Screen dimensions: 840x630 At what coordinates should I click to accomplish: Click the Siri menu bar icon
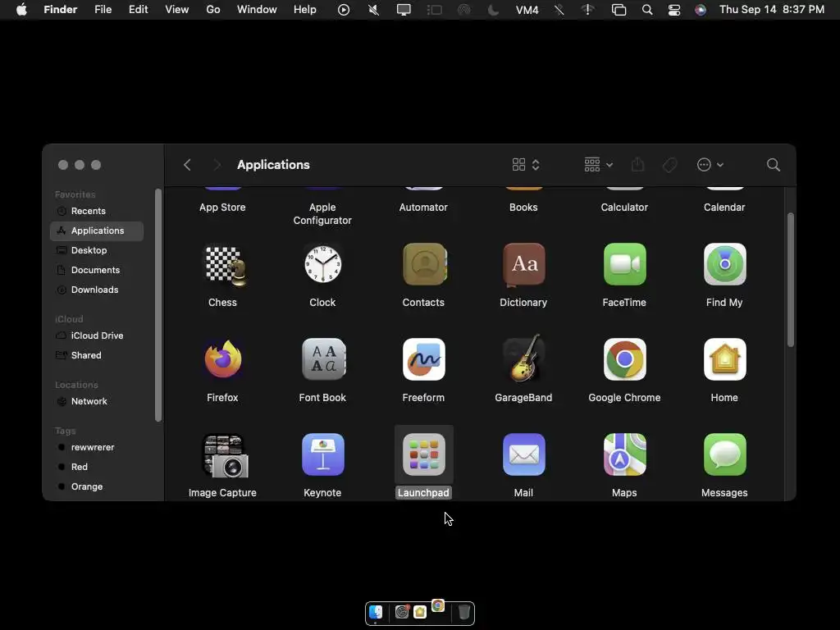coord(701,10)
